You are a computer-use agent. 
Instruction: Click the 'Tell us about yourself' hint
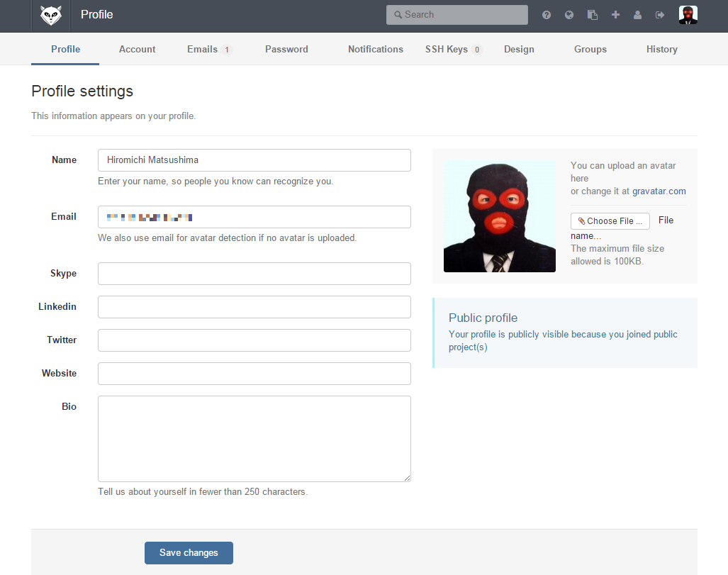[x=203, y=492]
